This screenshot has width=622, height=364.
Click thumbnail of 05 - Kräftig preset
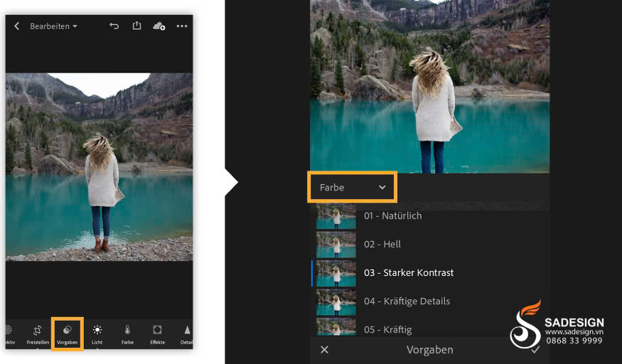coord(336,326)
